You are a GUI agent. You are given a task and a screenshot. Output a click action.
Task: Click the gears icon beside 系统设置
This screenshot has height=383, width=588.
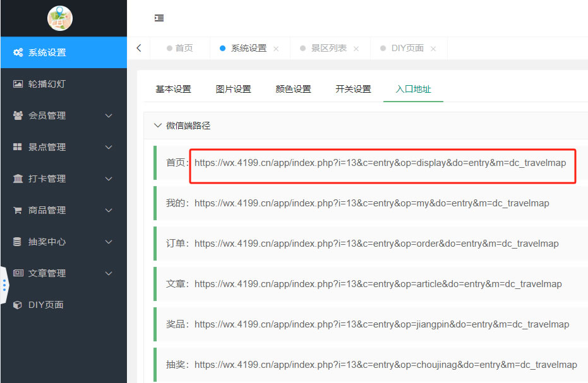[18, 52]
